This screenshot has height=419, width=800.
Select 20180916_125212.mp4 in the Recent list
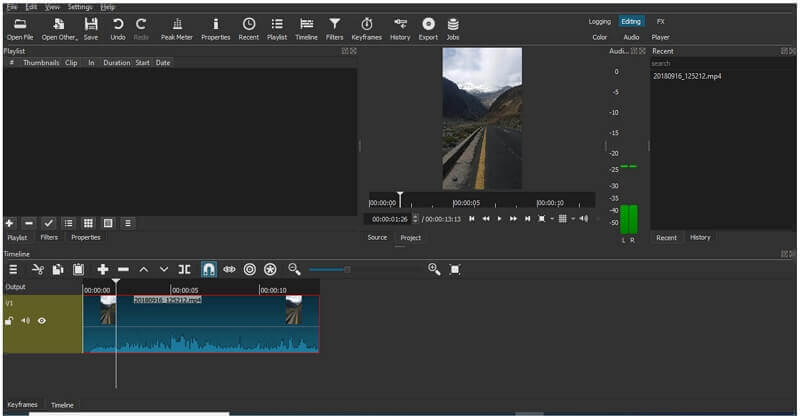687,76
